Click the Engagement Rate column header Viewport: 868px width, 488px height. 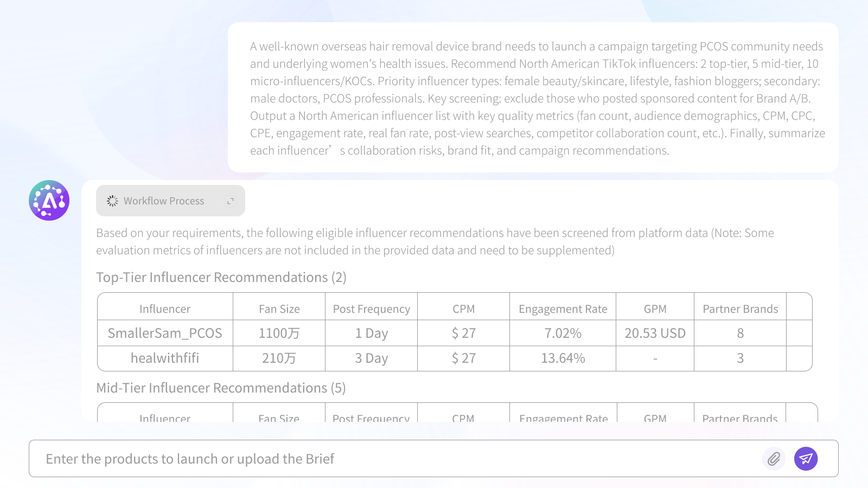(563, 309)
